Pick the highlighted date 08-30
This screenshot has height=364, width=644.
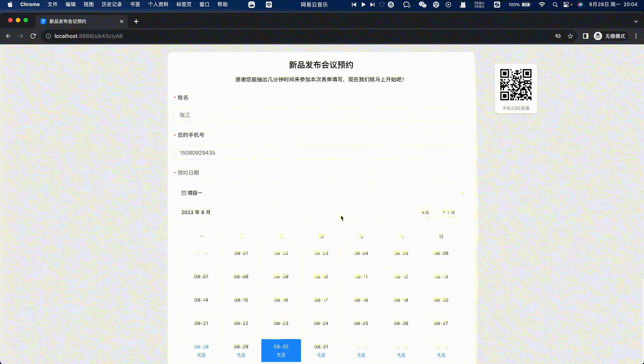[x=281, y=350]
